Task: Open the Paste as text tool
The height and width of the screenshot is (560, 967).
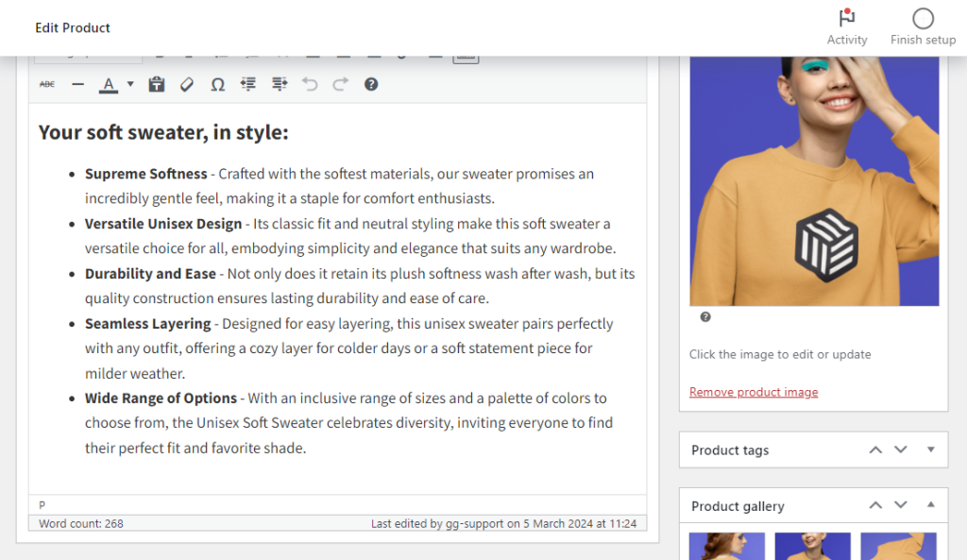Action: click(x=156, y=84)
